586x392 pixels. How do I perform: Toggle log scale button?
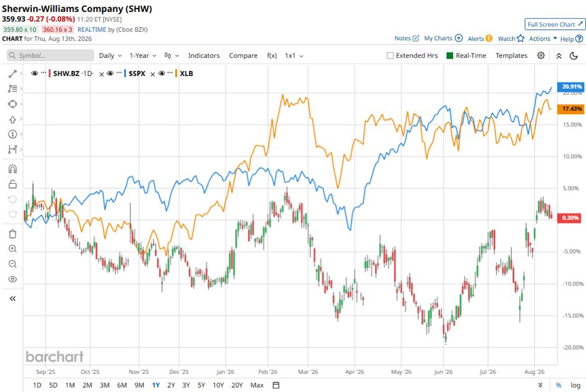[575, 385]
